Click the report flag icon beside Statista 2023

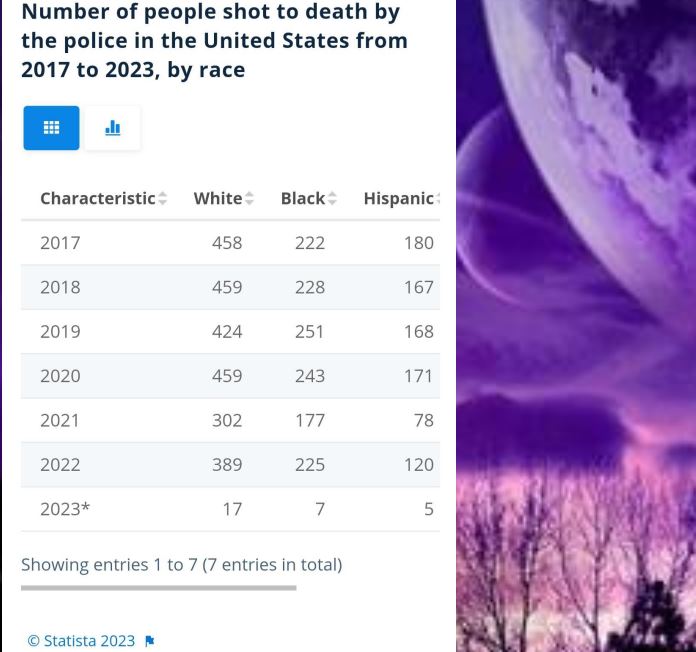click(150, 641)
